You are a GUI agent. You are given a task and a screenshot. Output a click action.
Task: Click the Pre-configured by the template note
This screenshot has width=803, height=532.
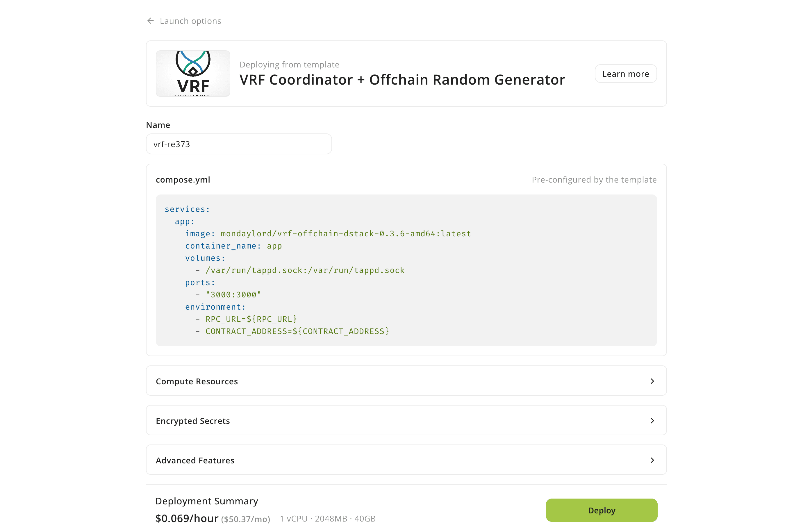[x=594, y=180]
